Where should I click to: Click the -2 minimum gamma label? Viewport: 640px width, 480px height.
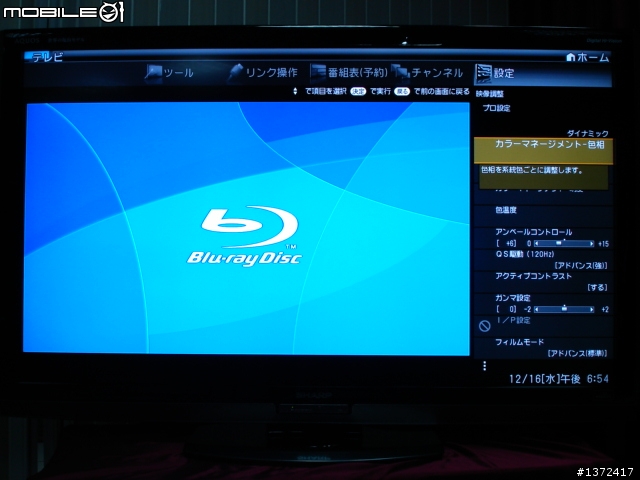pyautogui.click(x=527, y=309)
